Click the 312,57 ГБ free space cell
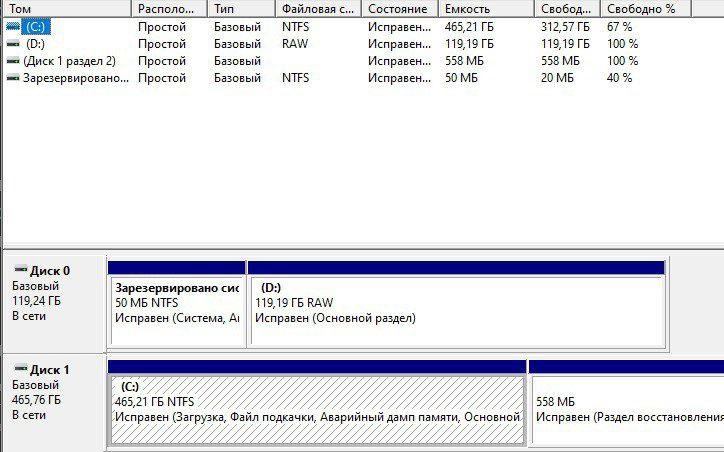The height and width of the screenshot is (452, 724). pos(565,27)
